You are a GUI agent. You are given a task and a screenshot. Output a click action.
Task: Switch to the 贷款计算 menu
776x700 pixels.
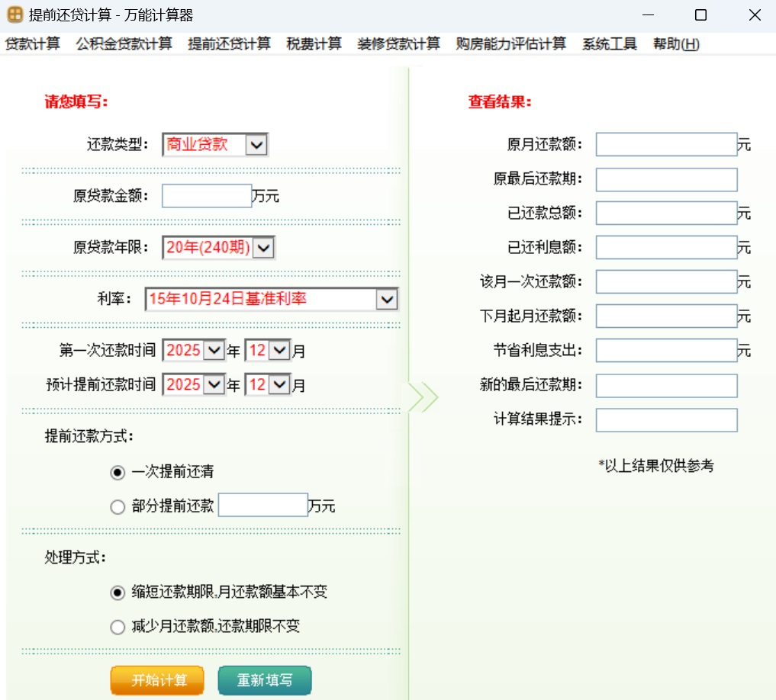point(33,43)
